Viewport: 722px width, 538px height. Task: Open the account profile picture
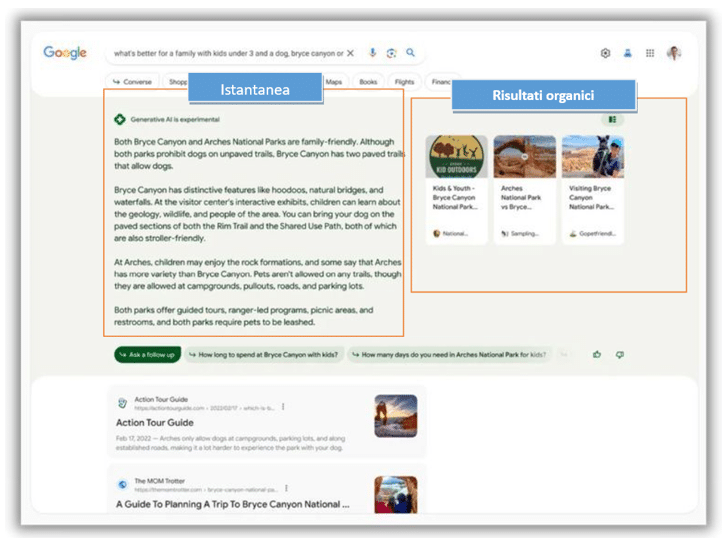pyautogui.click(x=674, y=53)
